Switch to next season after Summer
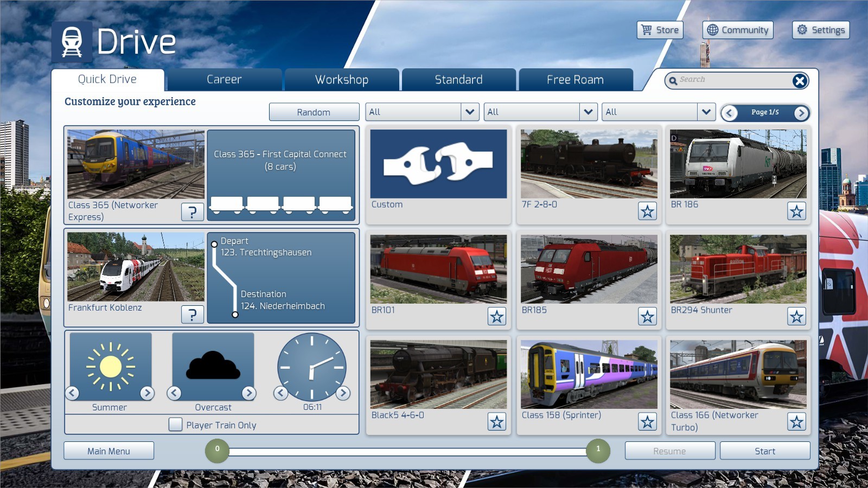The image size is (868, 488). (x=147, y=393)
